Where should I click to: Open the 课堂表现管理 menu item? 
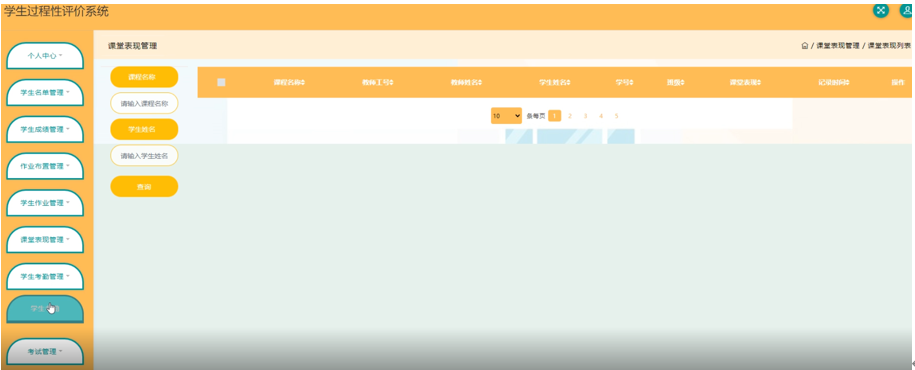45,240
